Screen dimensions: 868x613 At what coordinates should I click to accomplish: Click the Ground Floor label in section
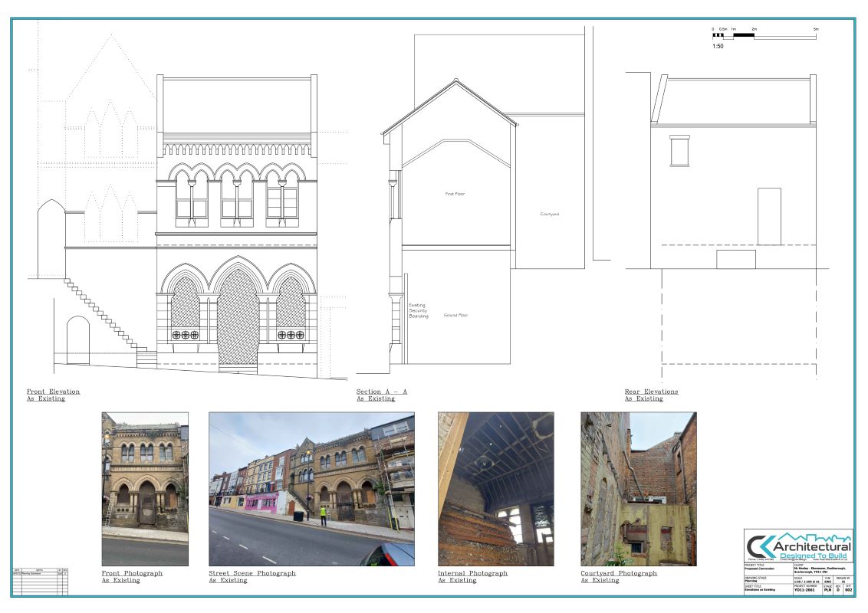[455, 315]
